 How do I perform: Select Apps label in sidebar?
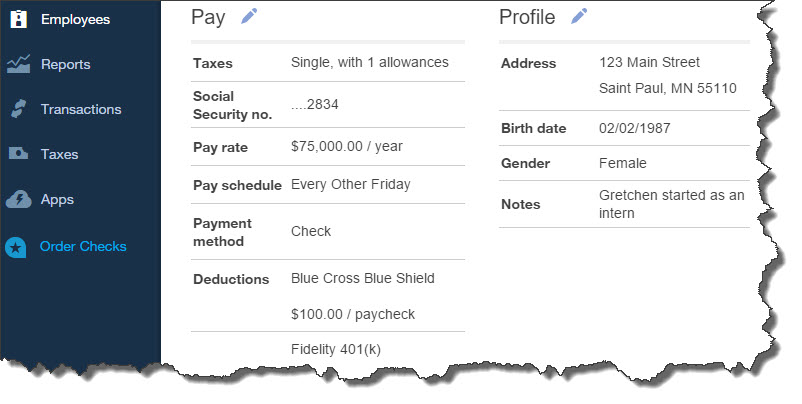pyautogui.click(x=57, y=199)
